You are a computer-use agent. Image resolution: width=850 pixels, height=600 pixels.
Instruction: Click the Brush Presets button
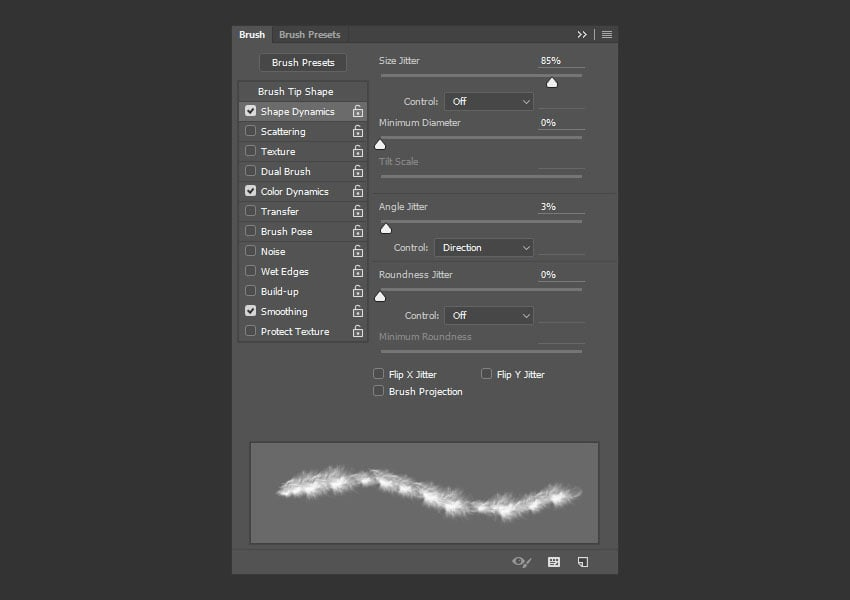point(303,62)
